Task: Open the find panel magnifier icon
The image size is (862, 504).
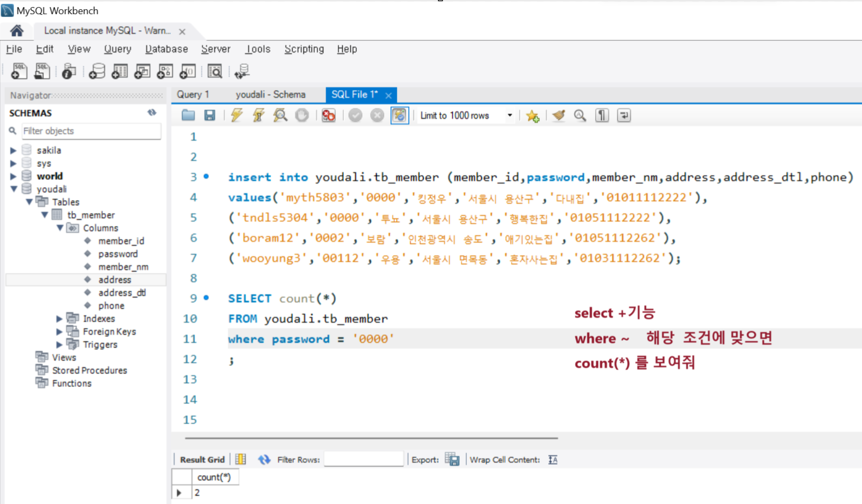Action: pos(580,115)
